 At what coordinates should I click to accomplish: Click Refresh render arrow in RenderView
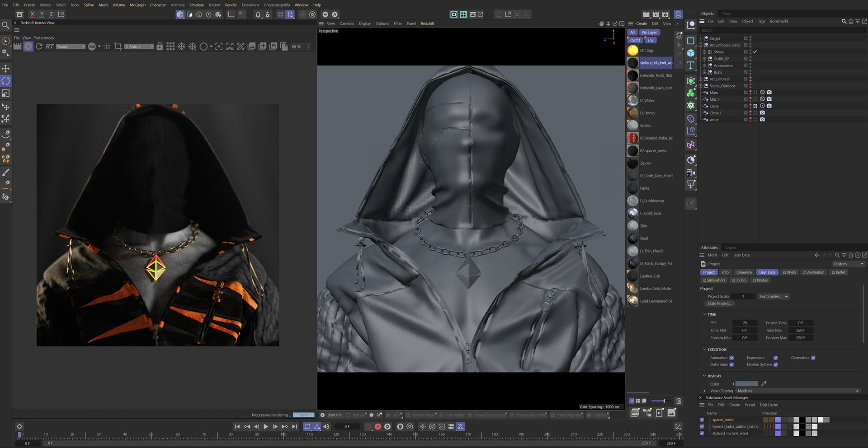point(39,47)
